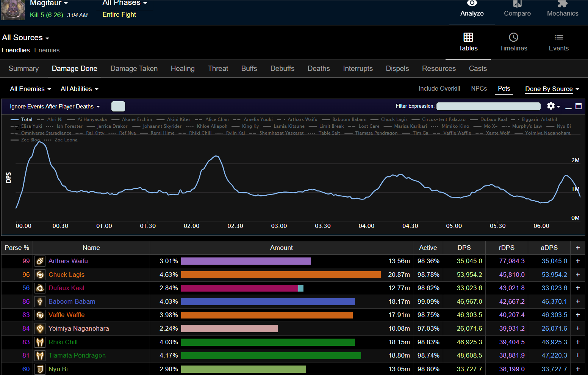This screenshot has width=588, height=375.
Task: Open the All Enemies dropdown
Action: pyautogui.click(x=30, y=89)
